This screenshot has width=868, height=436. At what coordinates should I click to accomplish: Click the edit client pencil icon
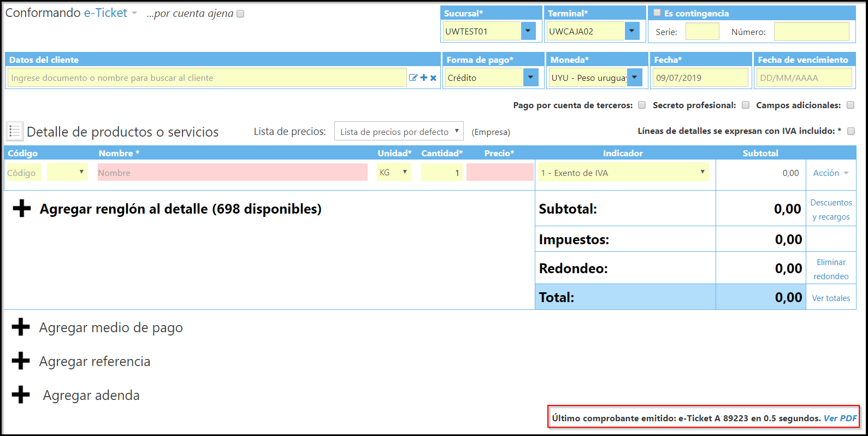click(413, 78)
